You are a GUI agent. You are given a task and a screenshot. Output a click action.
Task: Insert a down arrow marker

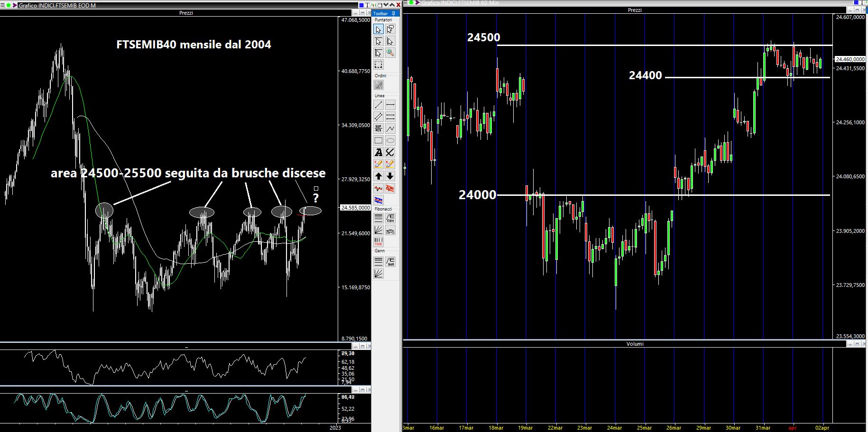(390, 176)
